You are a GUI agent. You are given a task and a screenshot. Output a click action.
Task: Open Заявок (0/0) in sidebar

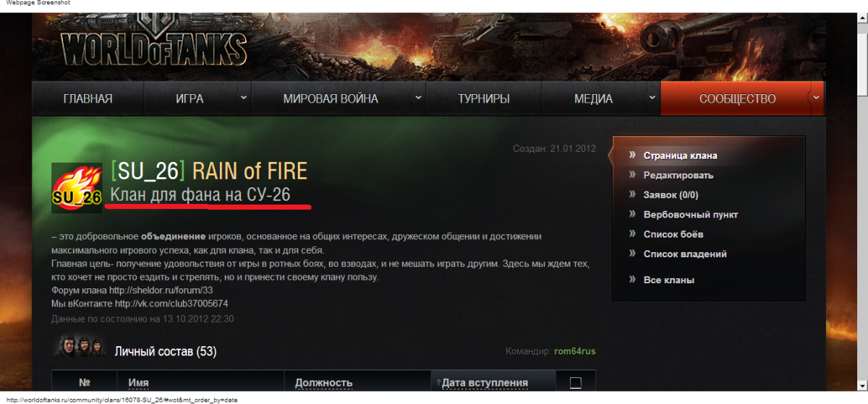coord(671,195)
